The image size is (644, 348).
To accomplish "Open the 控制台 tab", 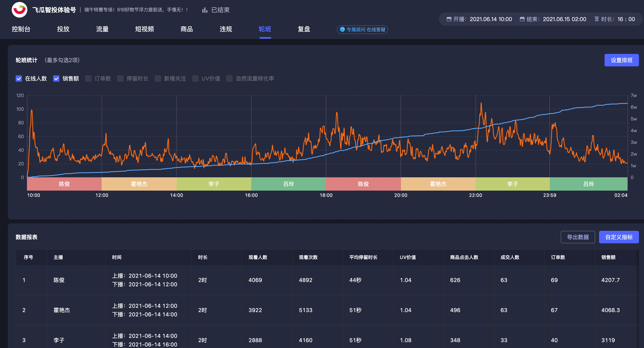I will pos(21,29).
